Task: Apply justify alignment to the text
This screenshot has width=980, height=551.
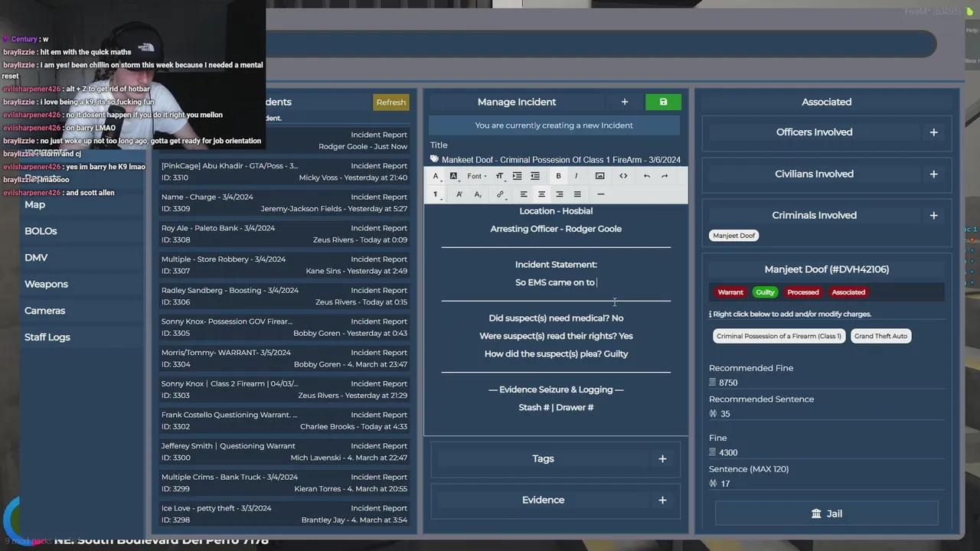Action: pyautogui.click(x=577, y=194)
